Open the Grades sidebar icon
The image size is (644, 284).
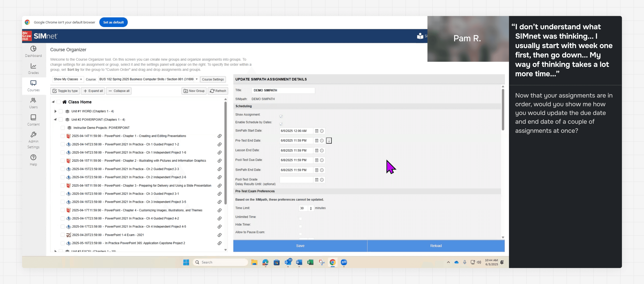point(33,68)
